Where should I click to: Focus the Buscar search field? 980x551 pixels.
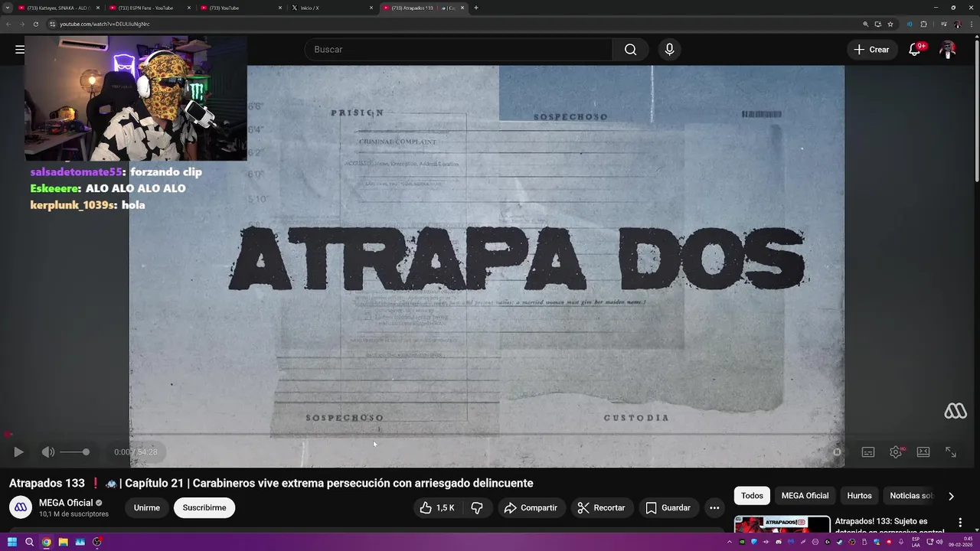(458, 49)
